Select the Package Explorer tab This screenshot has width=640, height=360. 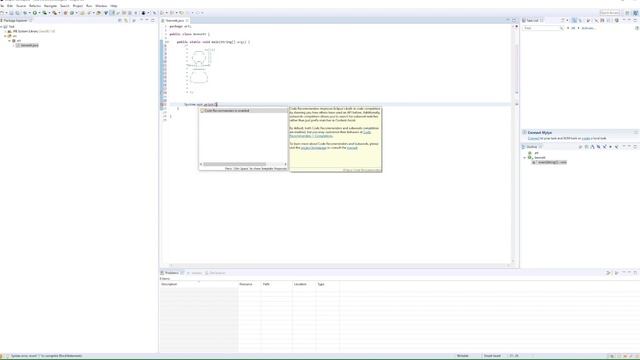pyautogui.click(x=15, y=20)
